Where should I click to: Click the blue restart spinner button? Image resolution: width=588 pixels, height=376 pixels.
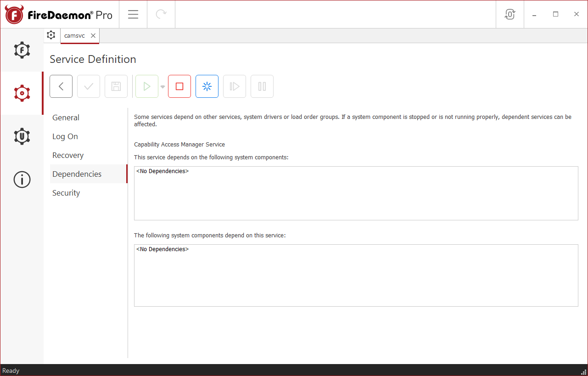click(x=207, y=86)
